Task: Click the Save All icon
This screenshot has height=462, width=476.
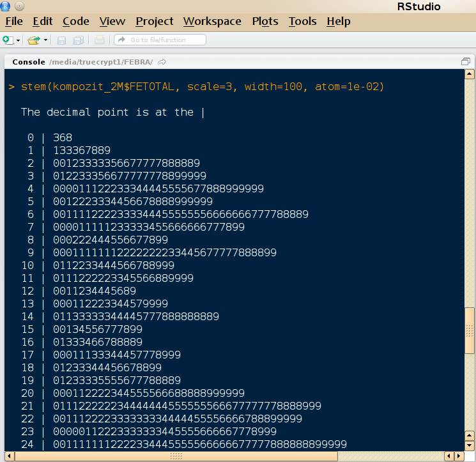Action: (79, 40)
